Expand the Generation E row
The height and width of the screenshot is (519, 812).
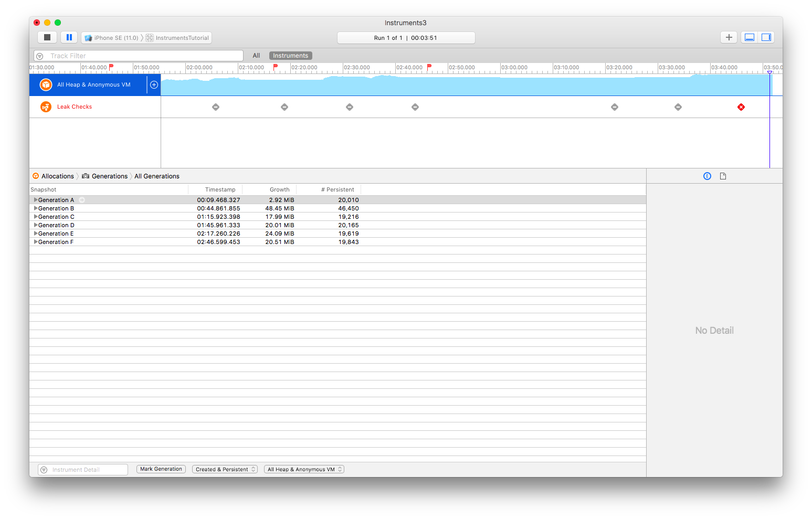tap(36, 234)
